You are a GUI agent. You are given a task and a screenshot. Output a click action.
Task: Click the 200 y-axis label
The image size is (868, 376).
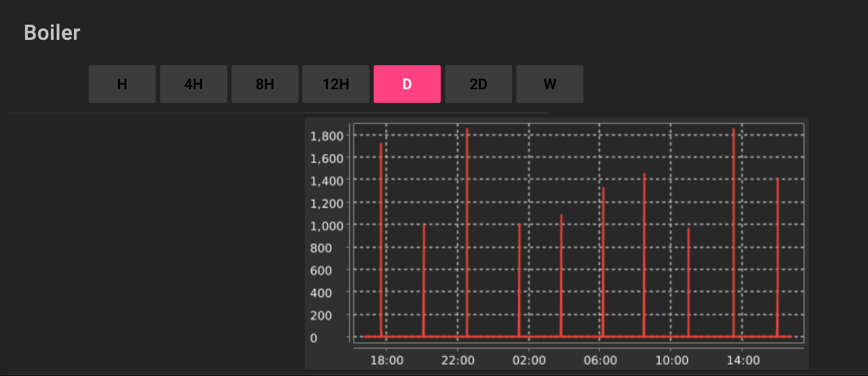[x=321, y=316]
